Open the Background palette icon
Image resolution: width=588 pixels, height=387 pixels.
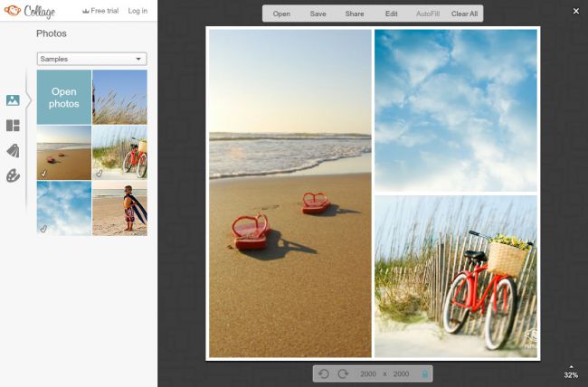tap(13, 176)
